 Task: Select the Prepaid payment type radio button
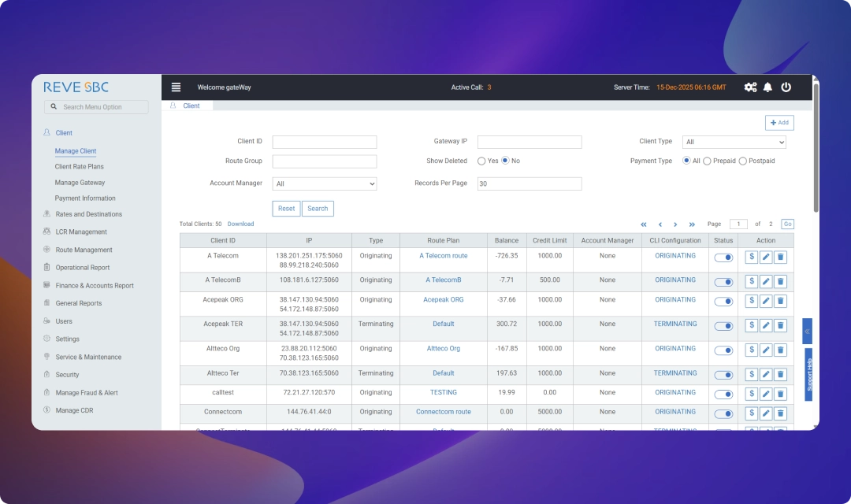pyautogui.click(x=707, y=161)
